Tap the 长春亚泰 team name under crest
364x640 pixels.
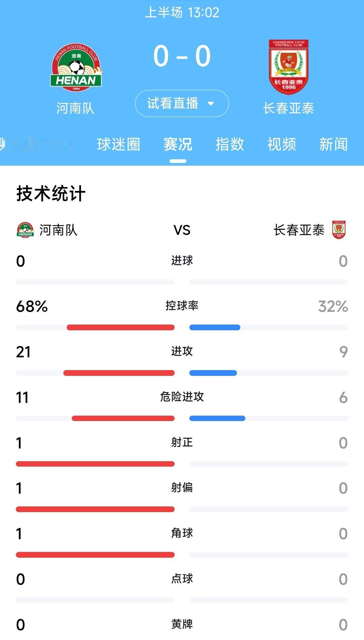[289, 108]
